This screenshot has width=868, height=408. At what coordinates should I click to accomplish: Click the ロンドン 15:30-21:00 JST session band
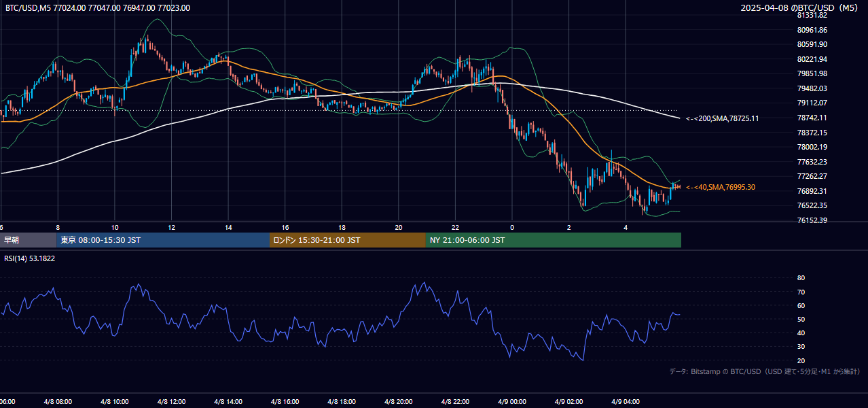tap(348, 240)
